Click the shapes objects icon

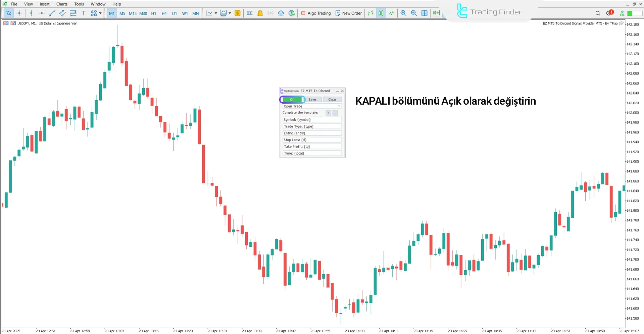94,13
